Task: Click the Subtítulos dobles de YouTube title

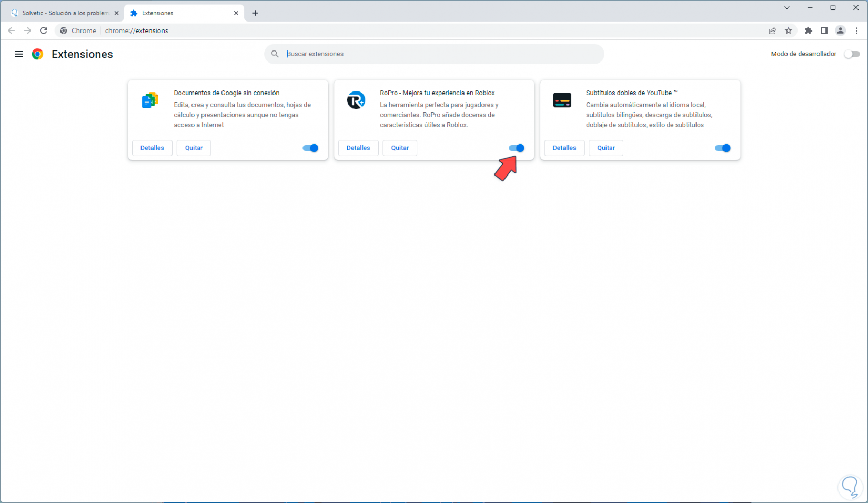Action: point(631,93)
